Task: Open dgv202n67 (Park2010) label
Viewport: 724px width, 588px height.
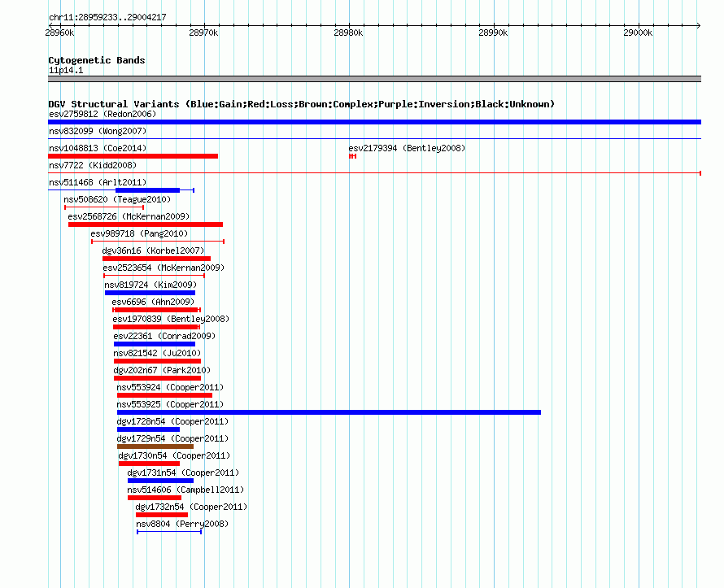Action: point(162,370)
